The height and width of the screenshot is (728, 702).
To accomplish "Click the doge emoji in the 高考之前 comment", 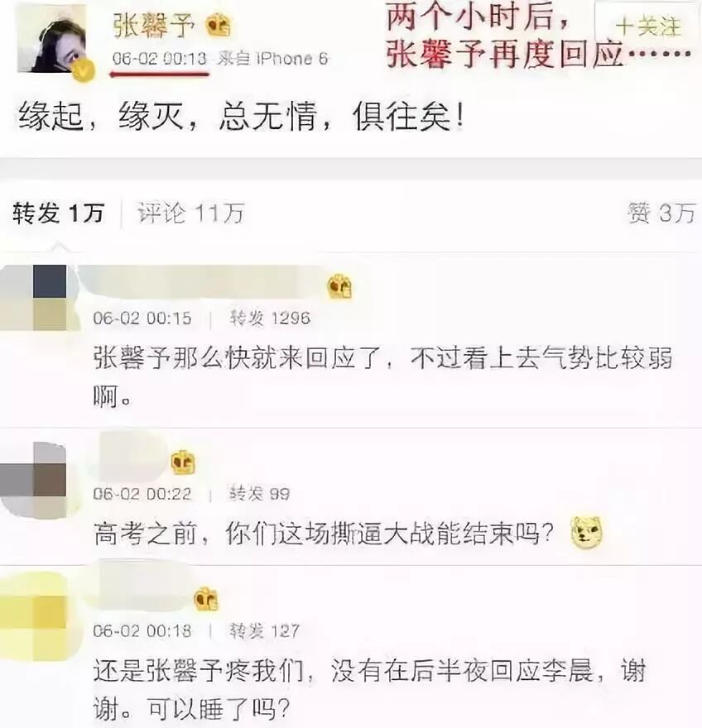I will [586, 532].
